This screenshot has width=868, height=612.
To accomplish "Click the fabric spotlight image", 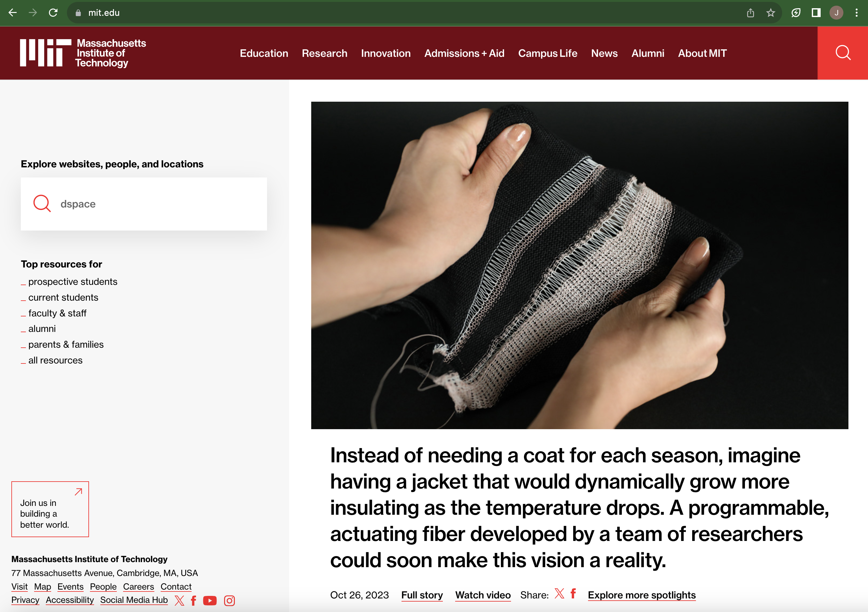I will coord(579,265).
